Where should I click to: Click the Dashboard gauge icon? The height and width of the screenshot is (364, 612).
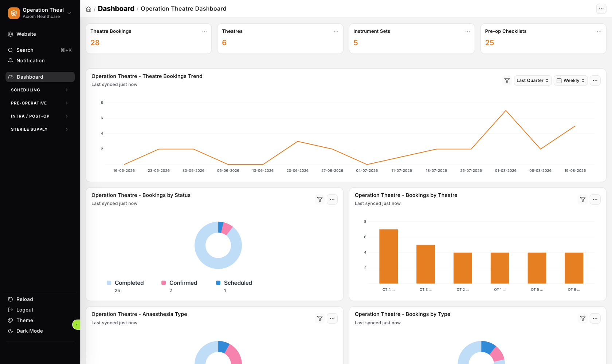click(x=11, y=77)
